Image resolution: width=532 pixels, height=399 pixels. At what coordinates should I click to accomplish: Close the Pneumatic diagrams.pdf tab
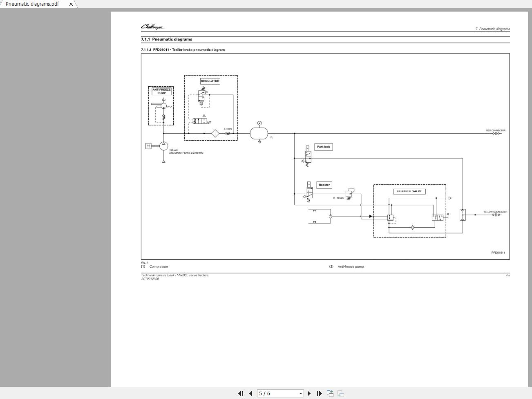(71, 4)
